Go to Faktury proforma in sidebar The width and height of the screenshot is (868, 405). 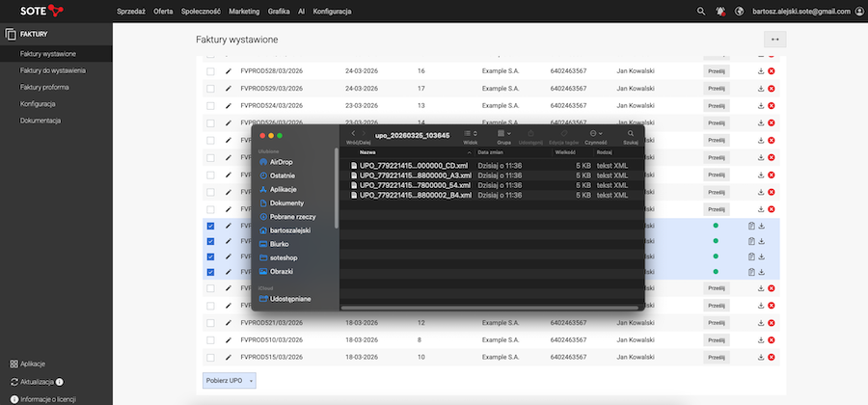(x=44, y=87)
